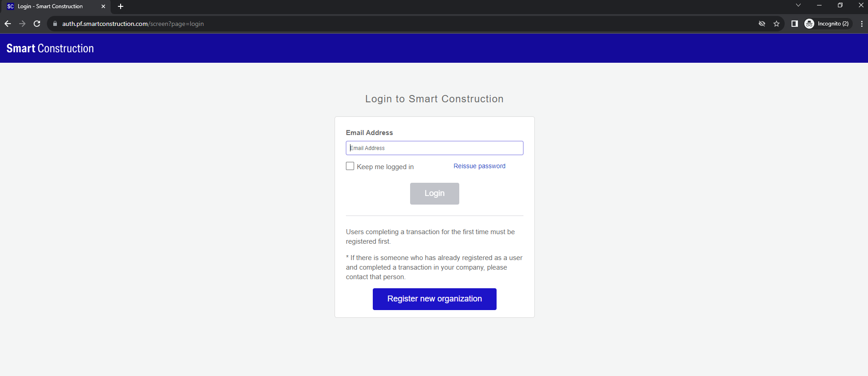868x376 pixels.
Task: Click the browser back arrow
Action: click(x=8, y=24)
